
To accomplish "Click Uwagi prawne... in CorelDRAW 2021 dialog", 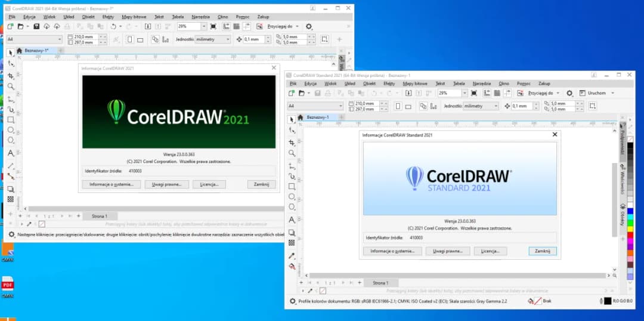I will pos(166,184).
